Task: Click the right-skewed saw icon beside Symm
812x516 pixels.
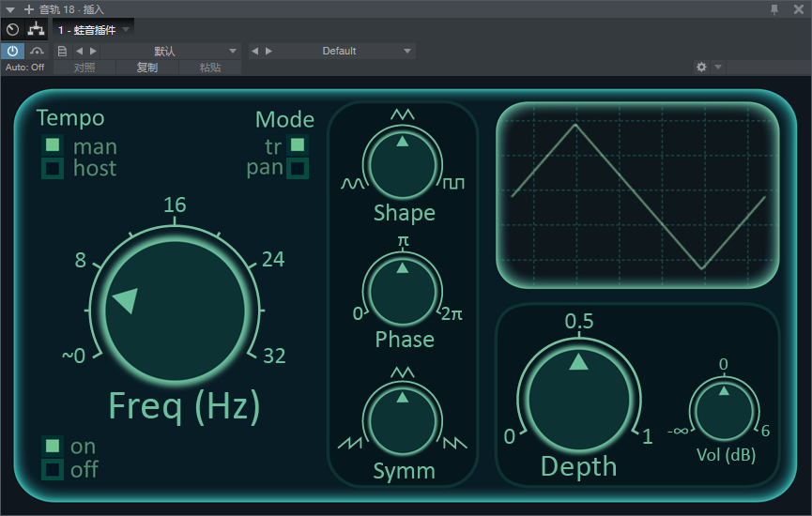Action: pos(455,443)
